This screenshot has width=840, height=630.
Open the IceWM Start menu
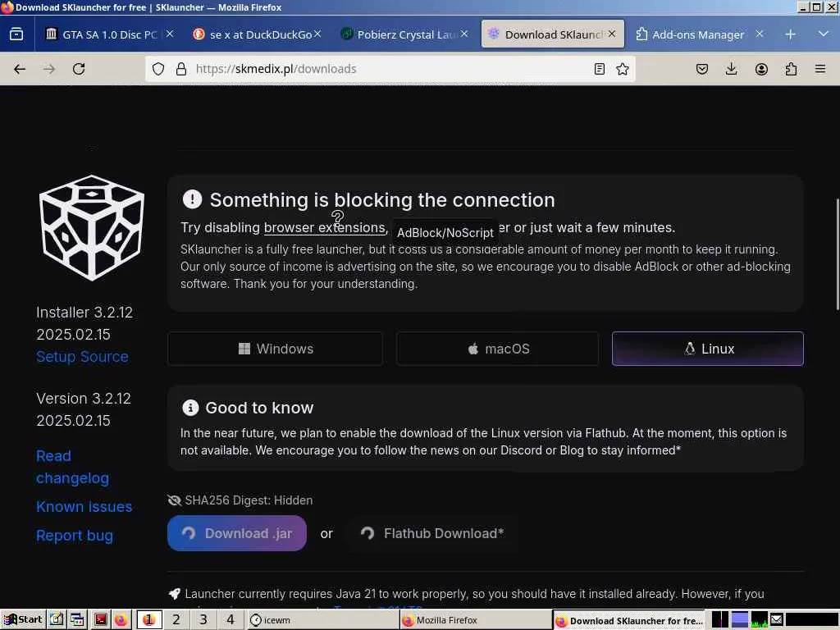[23, 620]
